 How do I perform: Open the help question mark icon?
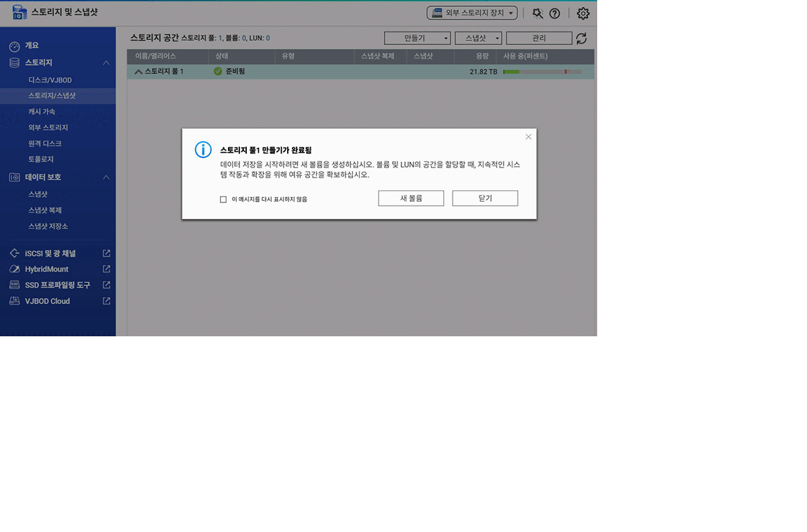555,13
